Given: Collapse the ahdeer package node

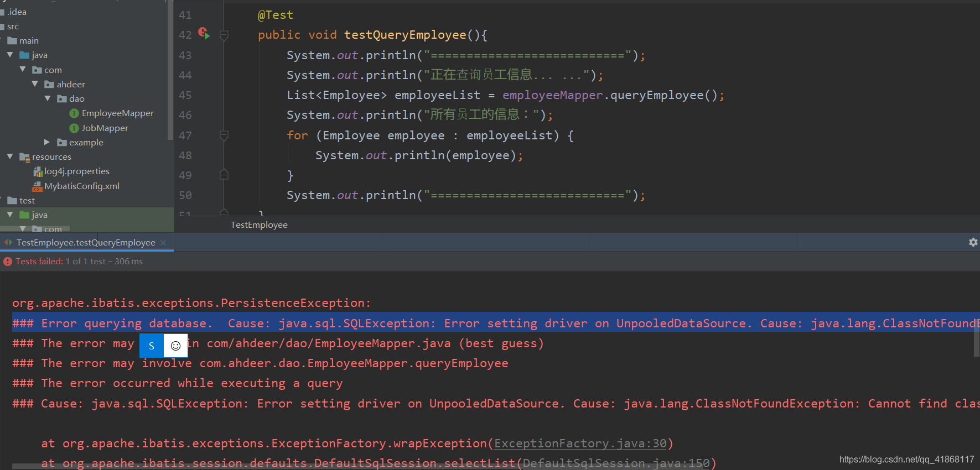Looking at the screenshot, I should [35, 84].
